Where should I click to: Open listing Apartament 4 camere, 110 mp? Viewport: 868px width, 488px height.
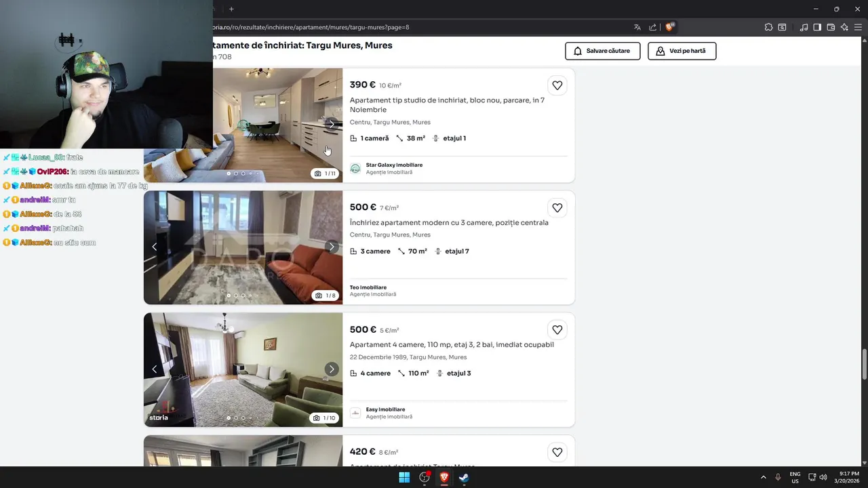[452, 344]
